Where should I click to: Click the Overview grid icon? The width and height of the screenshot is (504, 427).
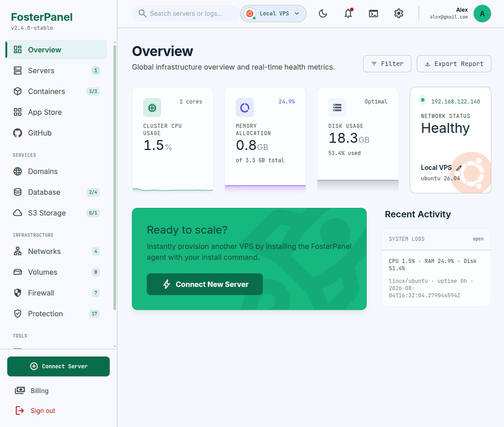coord(18,50)
